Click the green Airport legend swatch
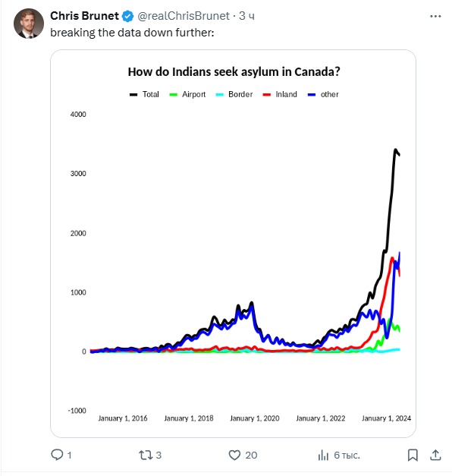 coord(173,95)
